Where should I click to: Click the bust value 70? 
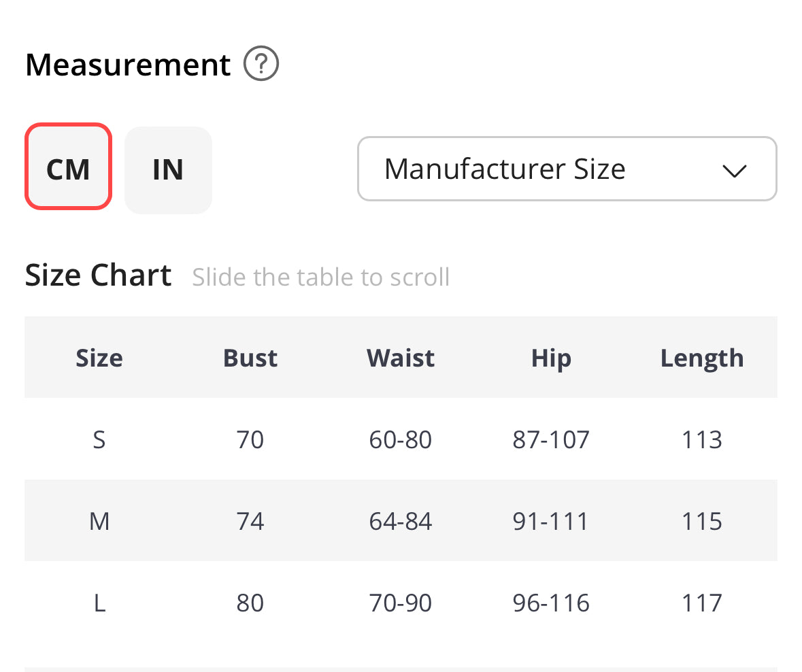click(x=250, y=440)
